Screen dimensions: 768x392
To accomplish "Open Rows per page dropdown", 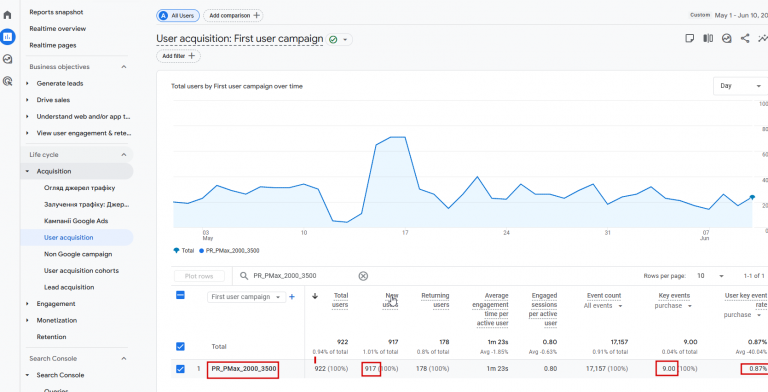I will pos(710,276).
